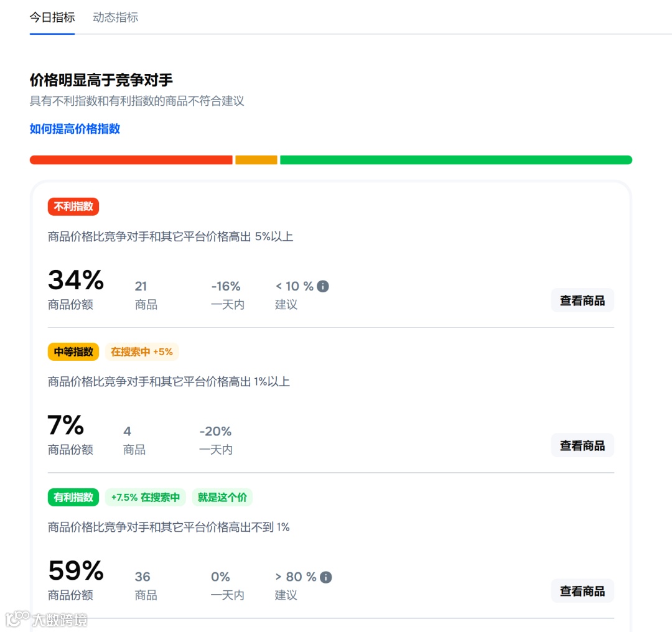
Task: Select the green segment of the index bar
Action: pos(455,160)
